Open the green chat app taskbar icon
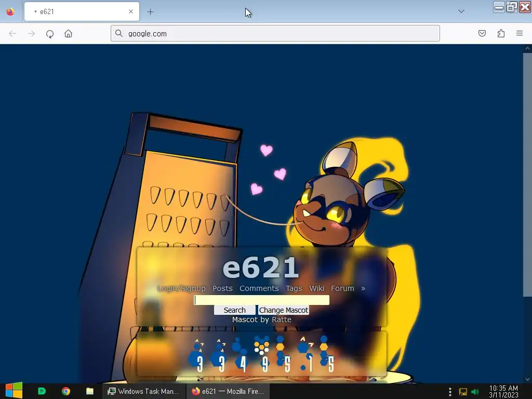The image size is (532, 399). (x=42, y=391)
